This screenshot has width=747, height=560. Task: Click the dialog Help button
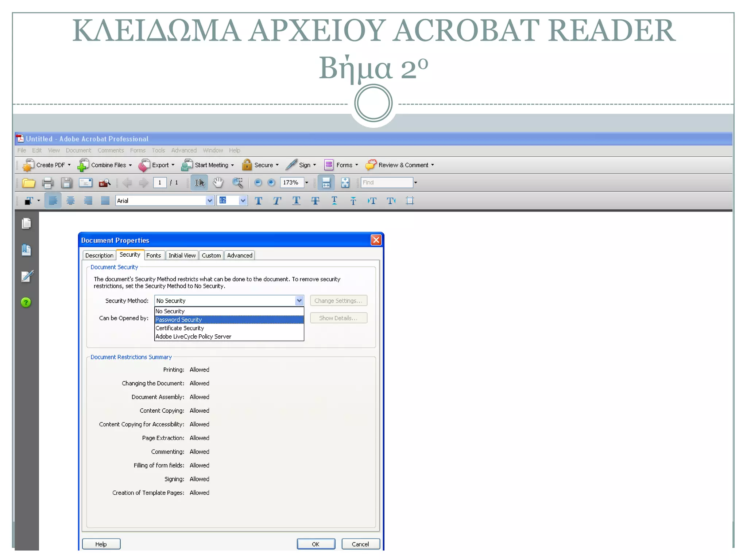click(101, 544)
